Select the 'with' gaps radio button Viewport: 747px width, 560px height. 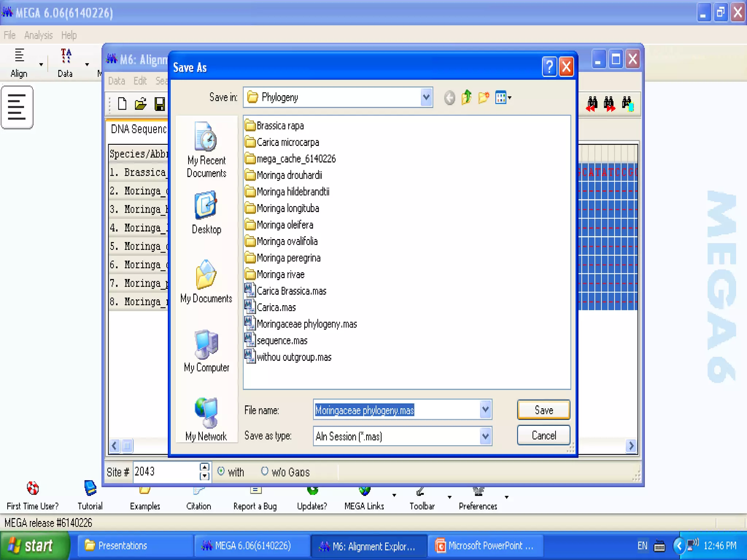221,471
